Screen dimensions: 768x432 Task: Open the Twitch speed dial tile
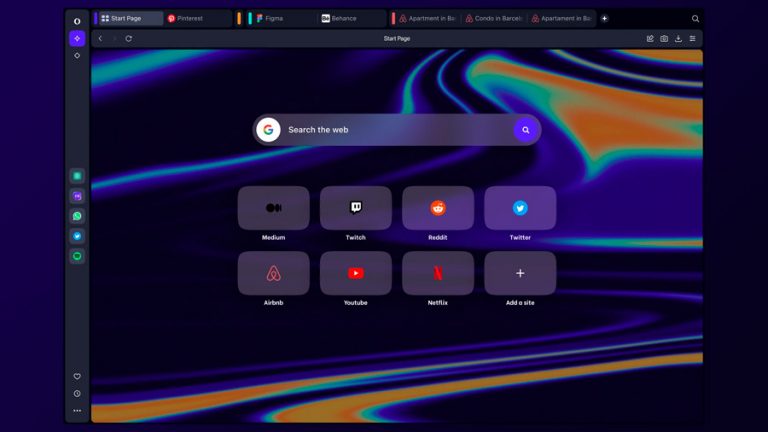356,208
